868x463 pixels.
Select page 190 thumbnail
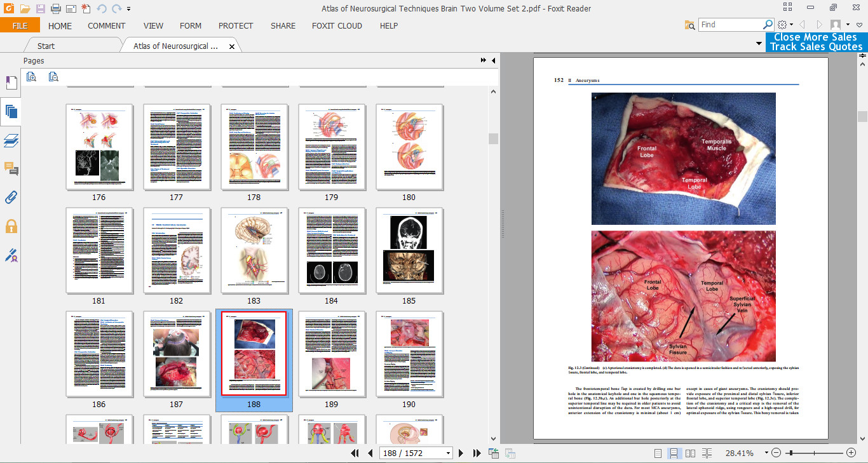coord(409,354)
